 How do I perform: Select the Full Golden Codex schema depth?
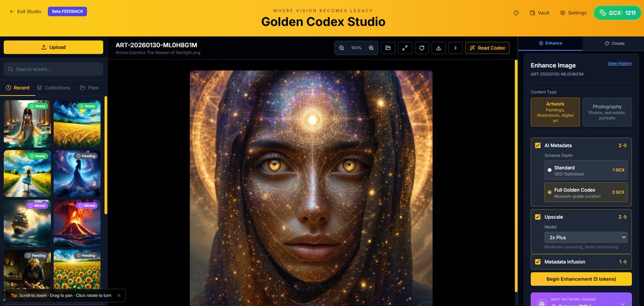pyautogui.click(x=586, y=192)
